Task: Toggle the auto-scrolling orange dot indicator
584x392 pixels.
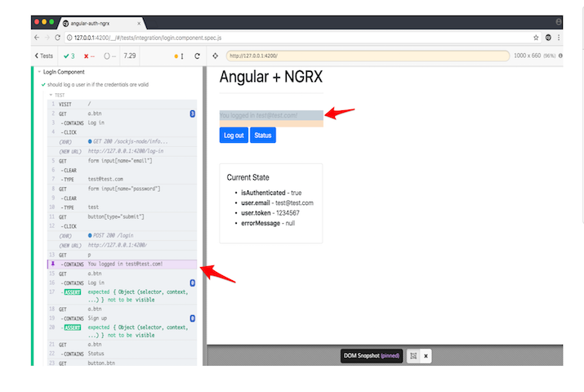Action: tap(176, 56)
